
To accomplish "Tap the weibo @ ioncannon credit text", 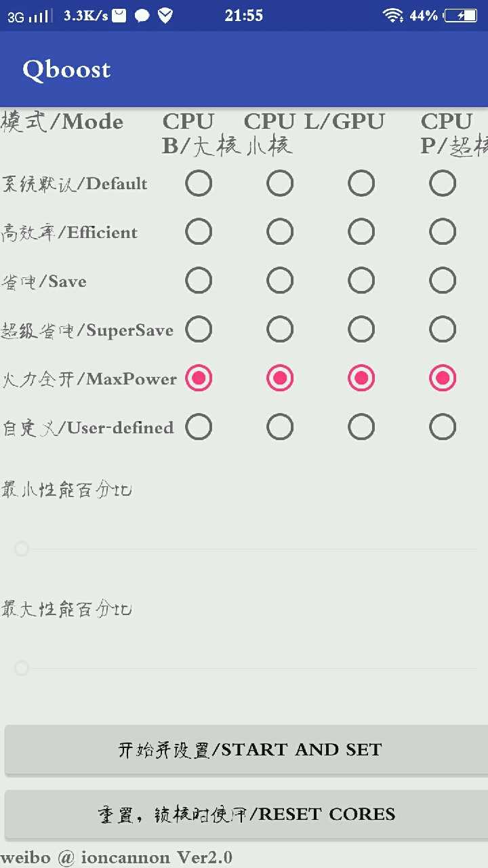I will pyautogui.click(x=117, y=857).
